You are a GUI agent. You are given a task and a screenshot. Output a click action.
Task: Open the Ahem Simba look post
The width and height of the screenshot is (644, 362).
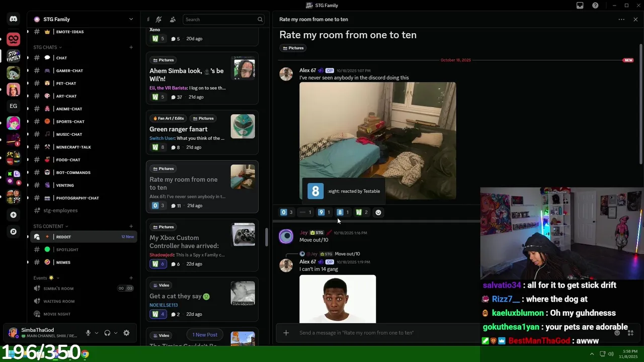[202, 78]
